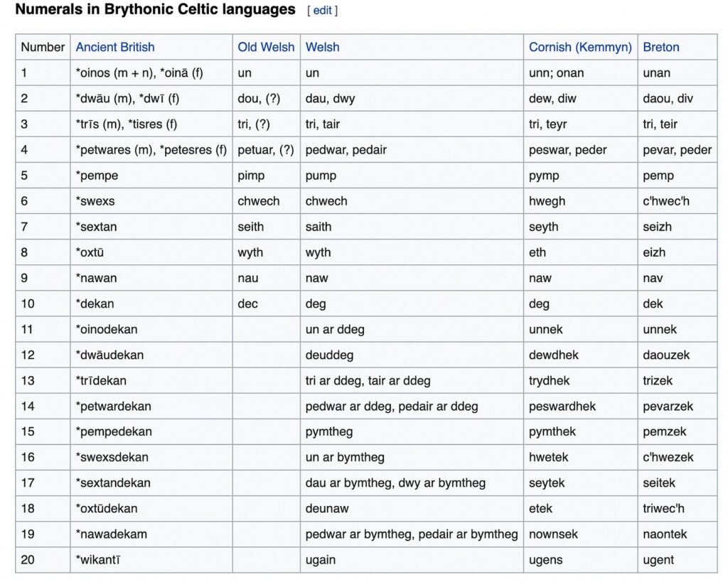Follow the Welsh column header link
Viewport: 728px width, 582px height.
coord(322,47)
